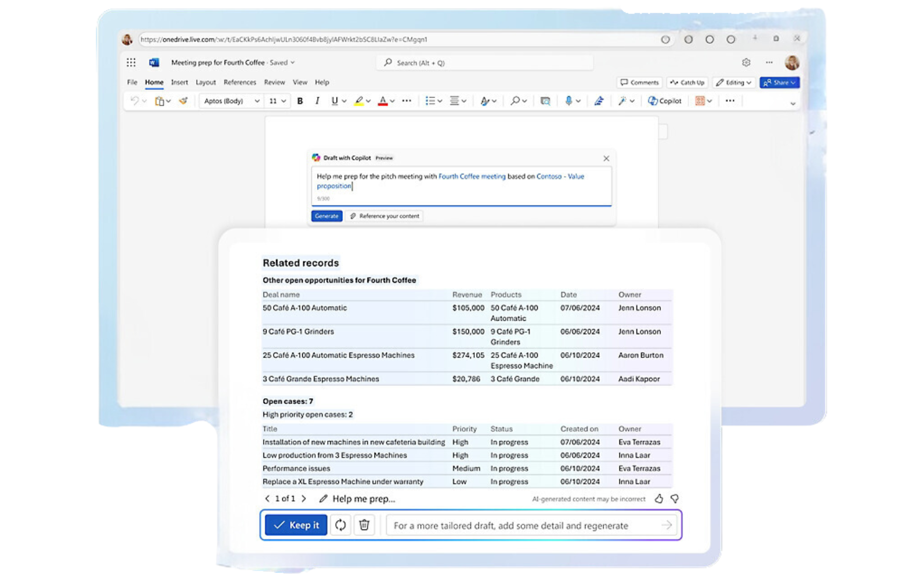Apply text highlight color

359,101
